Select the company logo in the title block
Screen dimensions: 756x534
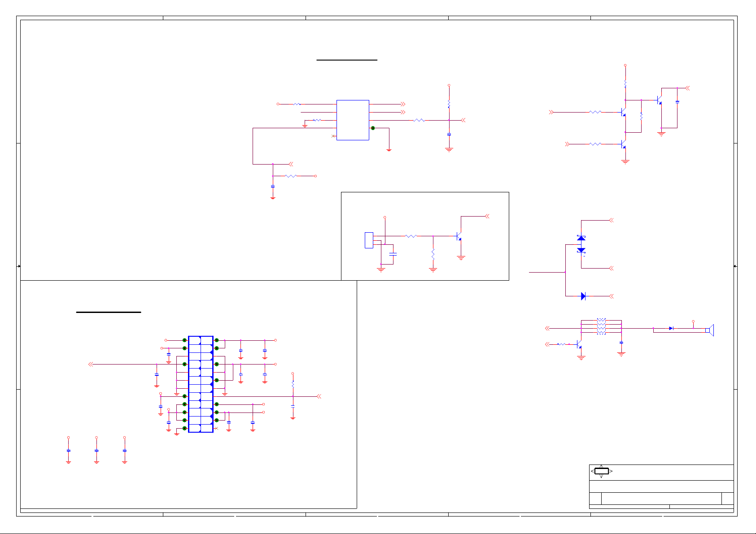pos(601,471)
